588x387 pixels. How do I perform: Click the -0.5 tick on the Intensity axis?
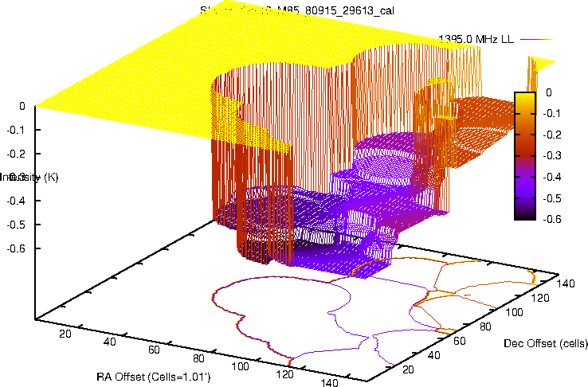point(16,225)
